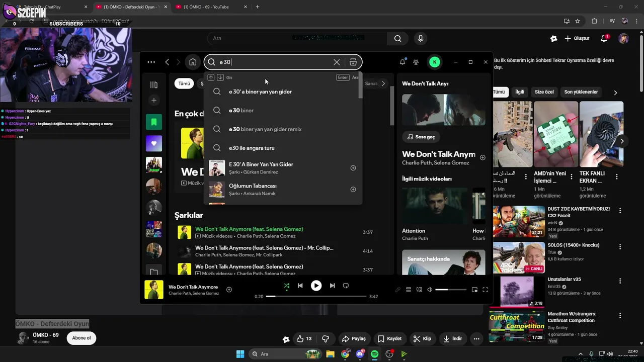This screenshot has width=644, height=362.
Task: Skip to next track in Spotify
Action: tap(332, 286)
